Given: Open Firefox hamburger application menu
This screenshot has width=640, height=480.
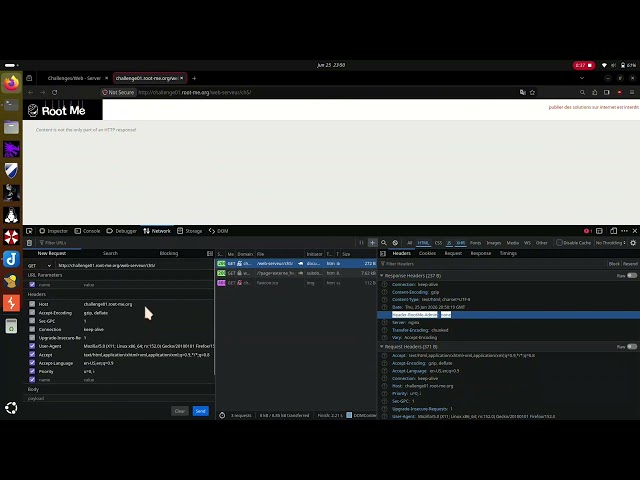Looking at the screenshot, I should pyautogui.click(x=632, y=93).
